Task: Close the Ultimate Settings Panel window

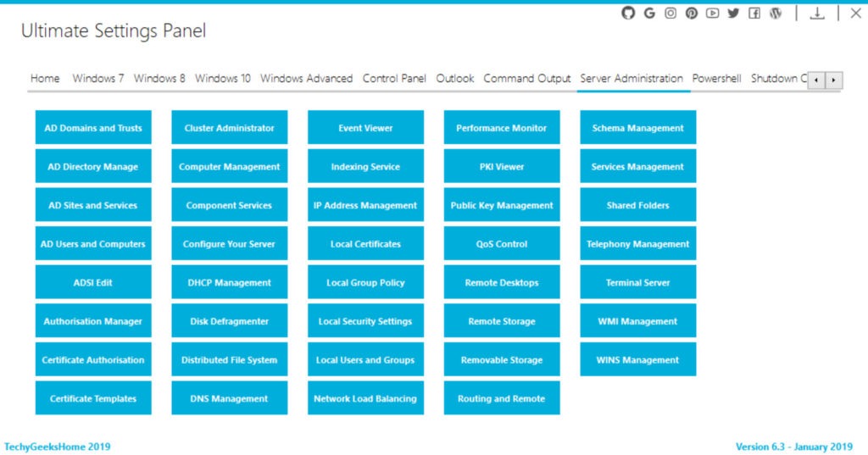Action: click(x=856, y=13)
